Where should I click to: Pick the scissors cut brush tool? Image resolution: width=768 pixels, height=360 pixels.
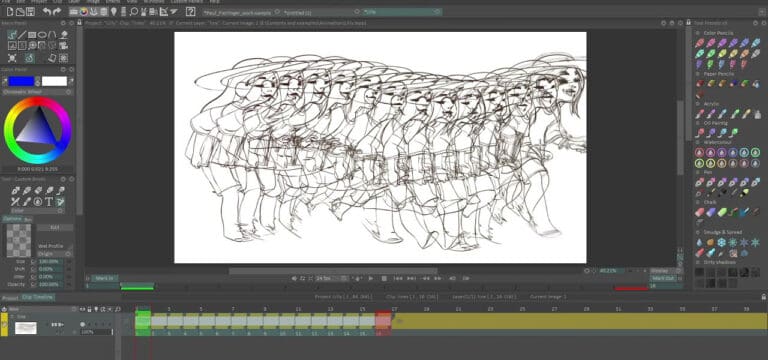pyautogui.click(x=15, y=201)
